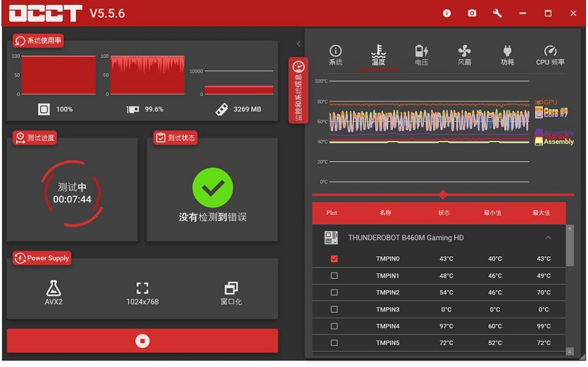Click the monitoring and system info gauge icon
Screen dimensions: 588x367
(298, 68)
